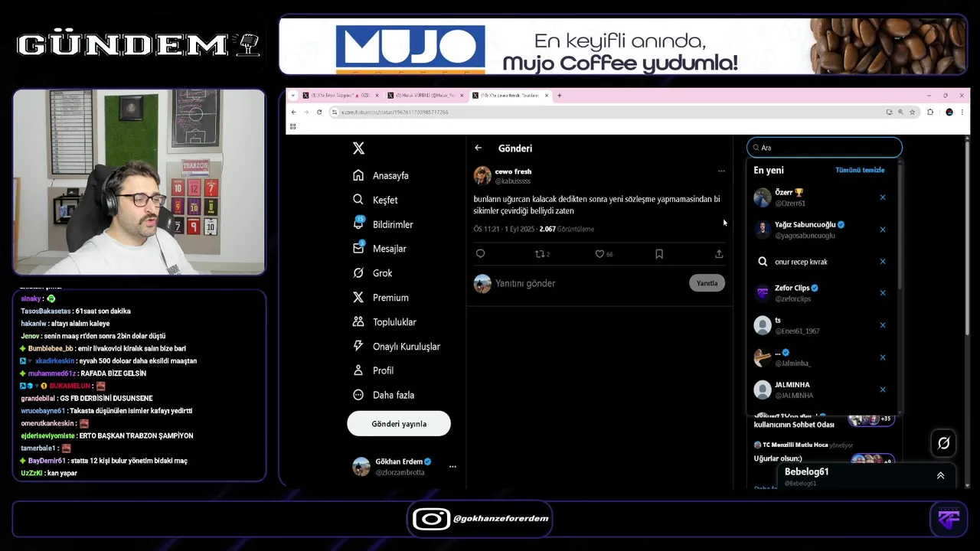Viewport: 980px width, 551px height.
Task: Expand the Bebelog61 chat drawer
Action: tap(940, 475)
